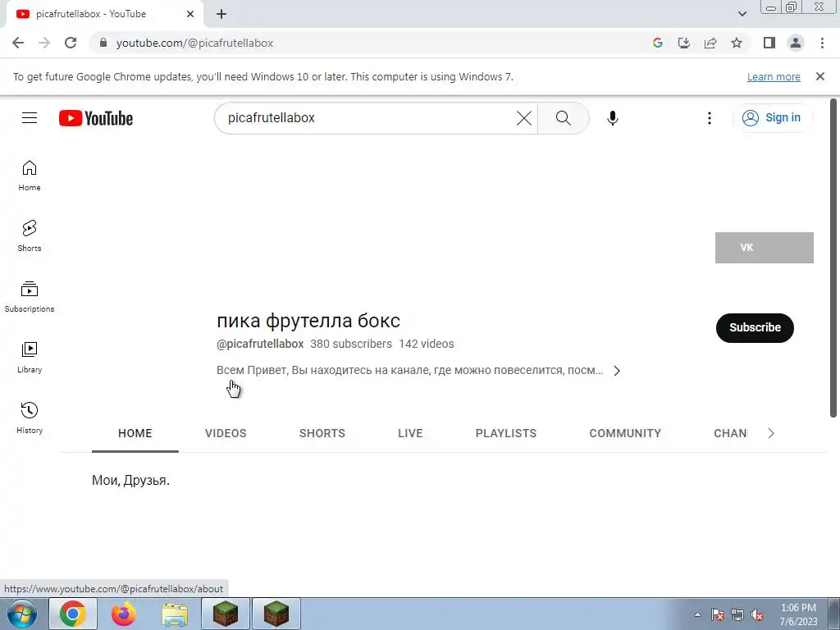Sign in to YouTube

(772, 118)
